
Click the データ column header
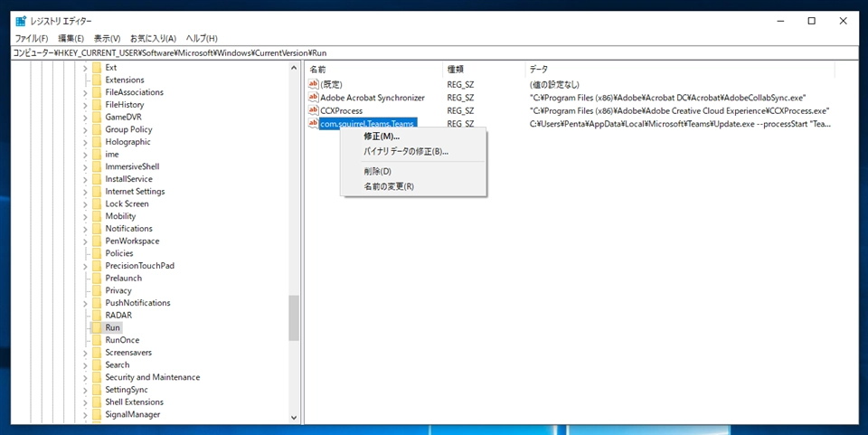[x=679, y=70]
